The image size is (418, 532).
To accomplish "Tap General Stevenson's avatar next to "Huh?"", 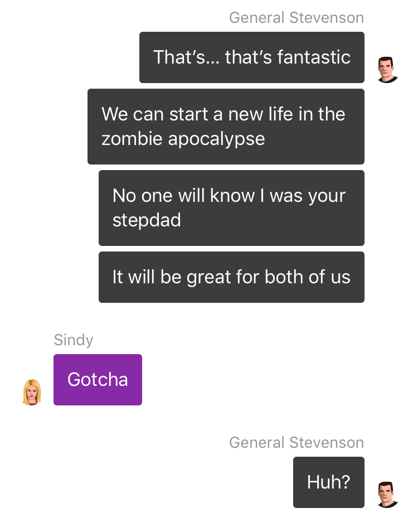I will [387, 495].
